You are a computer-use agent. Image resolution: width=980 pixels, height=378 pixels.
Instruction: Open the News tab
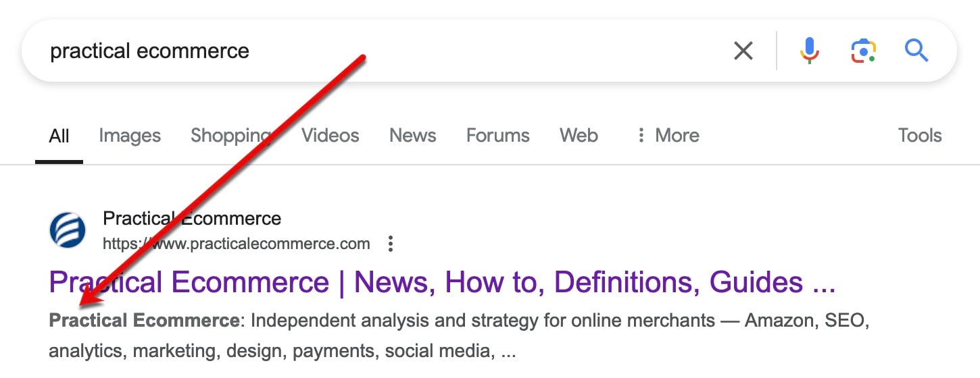tap(412, 136)
